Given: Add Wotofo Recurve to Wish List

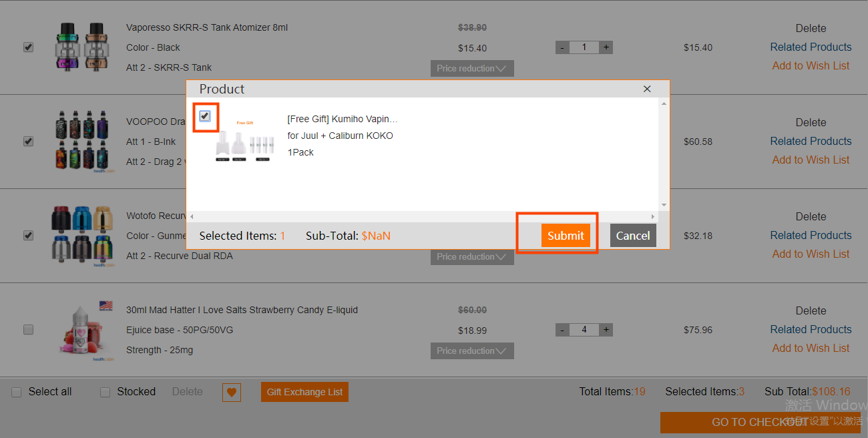Looking at the screenshot, I should (811, 254).
